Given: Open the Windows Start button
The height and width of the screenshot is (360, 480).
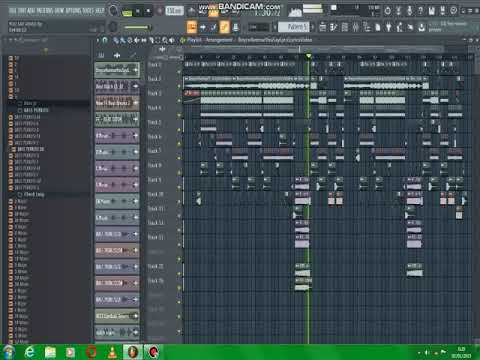Looking at the screenshot, I should point(8,352).
